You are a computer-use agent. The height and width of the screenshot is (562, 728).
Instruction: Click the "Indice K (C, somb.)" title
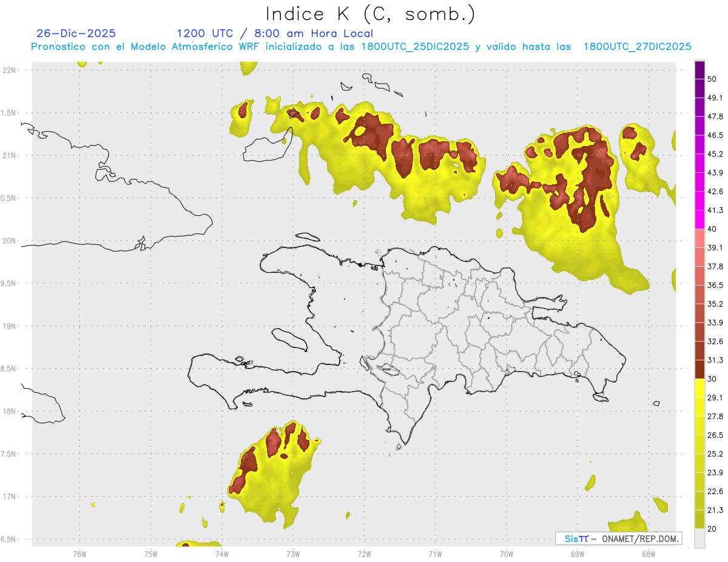click(x=371, y=15)
